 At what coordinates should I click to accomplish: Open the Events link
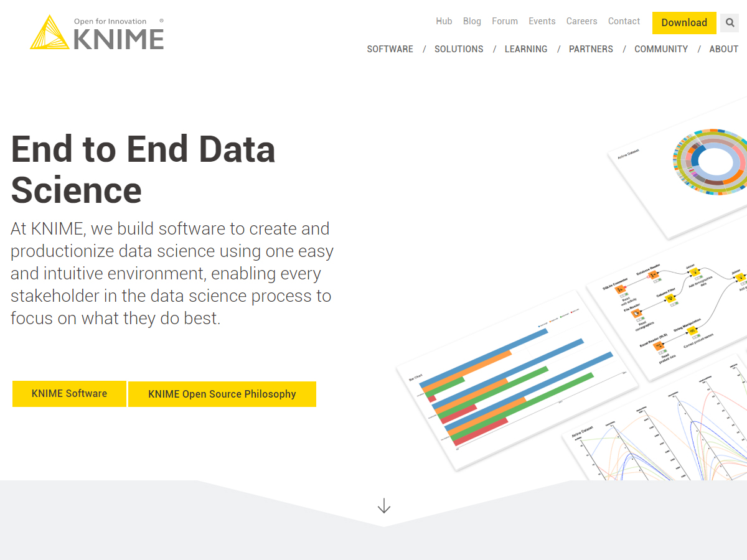click(x=542, y=21)
